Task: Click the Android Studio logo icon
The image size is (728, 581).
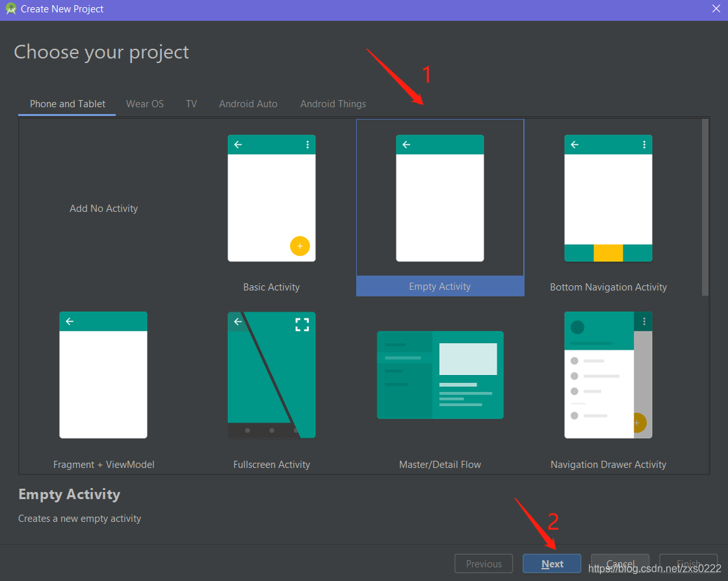Action: (9, 9)
